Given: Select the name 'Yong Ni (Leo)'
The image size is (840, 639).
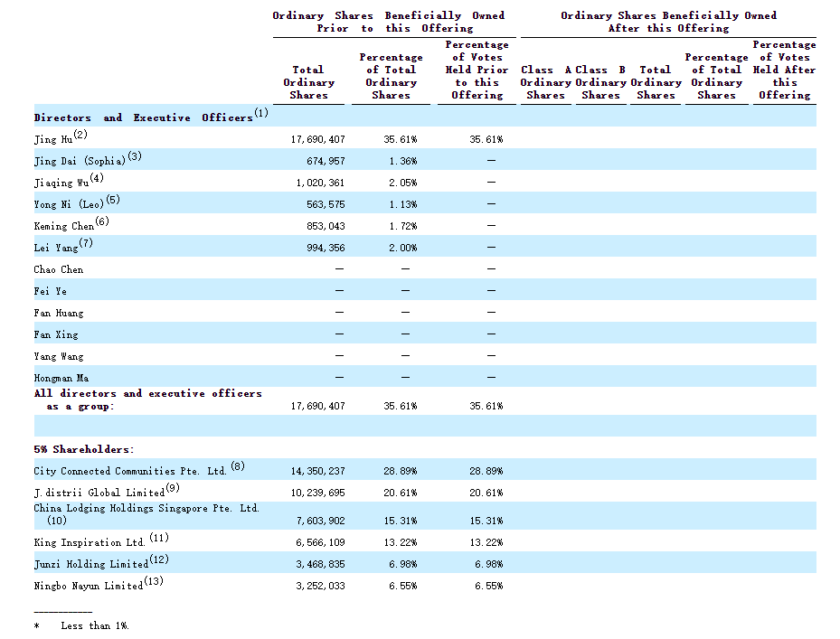Looking at the screenshot, I should click(x=69, y=204).
